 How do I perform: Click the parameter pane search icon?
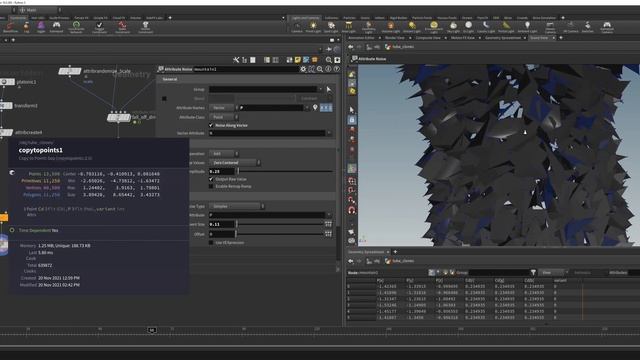(x=320, y=69)
